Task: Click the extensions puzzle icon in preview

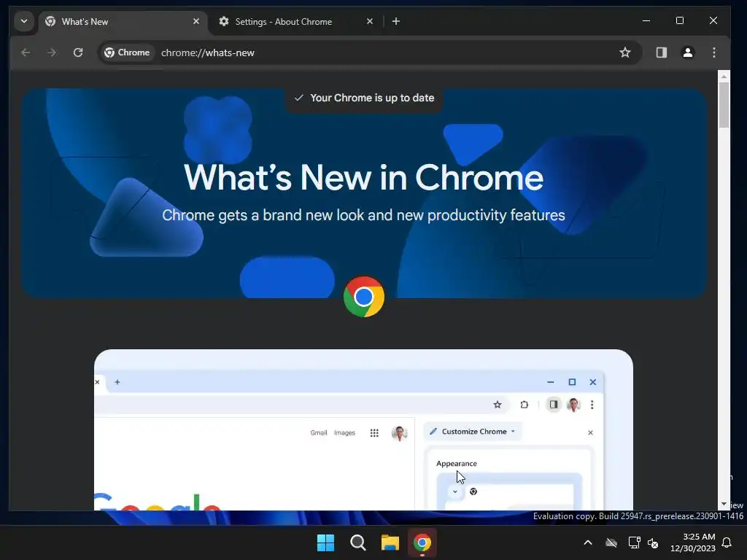Action: coord(524,405)
